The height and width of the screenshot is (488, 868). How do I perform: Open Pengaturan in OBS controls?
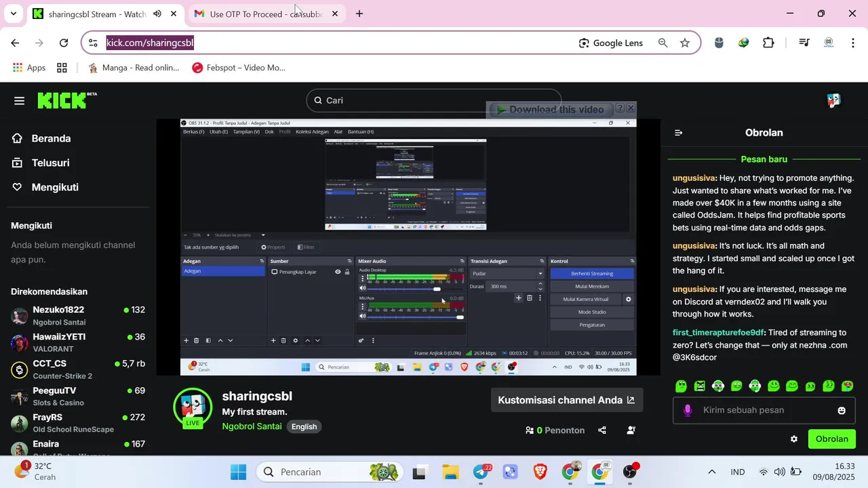click(x=592, y=325)
